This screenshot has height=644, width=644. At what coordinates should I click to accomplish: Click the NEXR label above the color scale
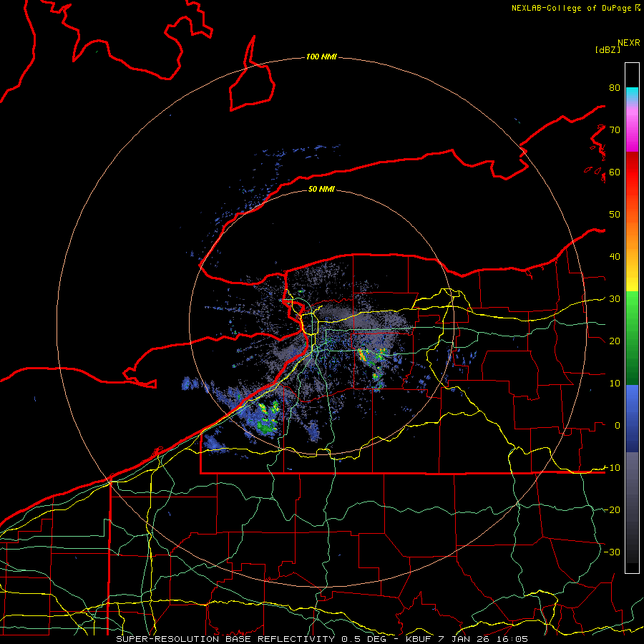click(628, 43)
